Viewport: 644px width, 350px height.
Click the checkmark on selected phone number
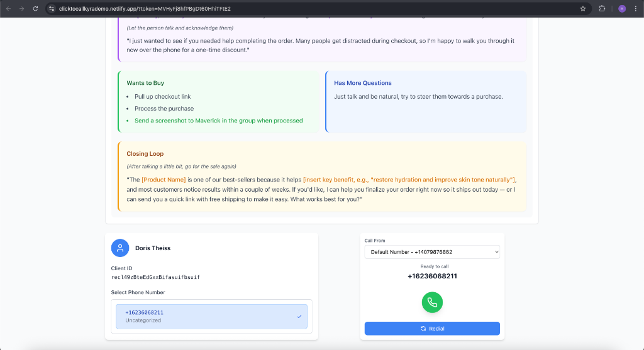299,316
